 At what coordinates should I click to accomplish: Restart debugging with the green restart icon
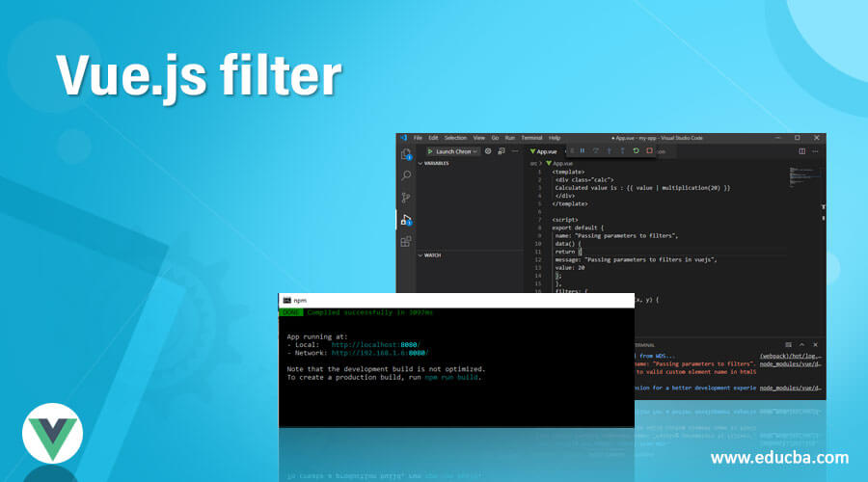(x=636, y=150)
